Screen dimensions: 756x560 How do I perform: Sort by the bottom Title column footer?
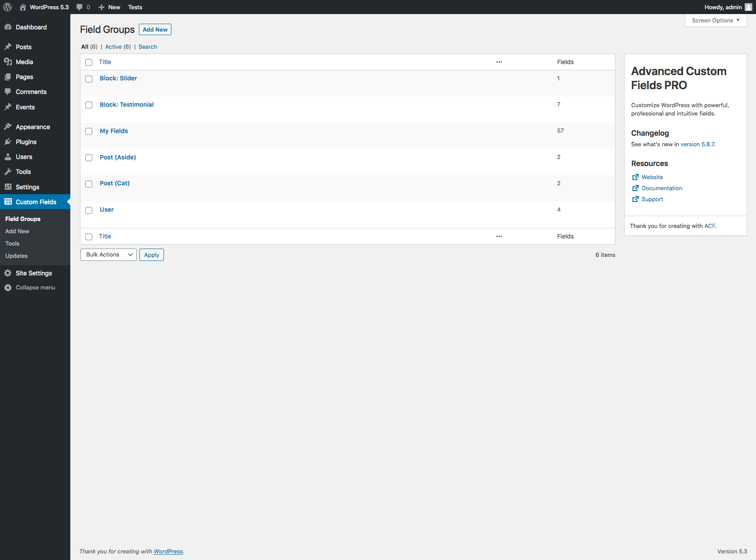[x=105, y=236]
